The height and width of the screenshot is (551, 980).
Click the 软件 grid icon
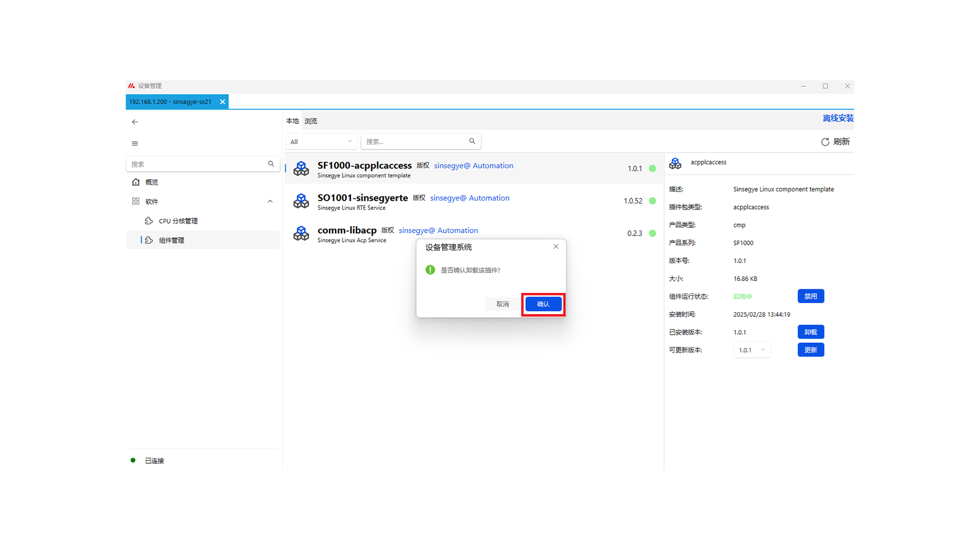136,202
